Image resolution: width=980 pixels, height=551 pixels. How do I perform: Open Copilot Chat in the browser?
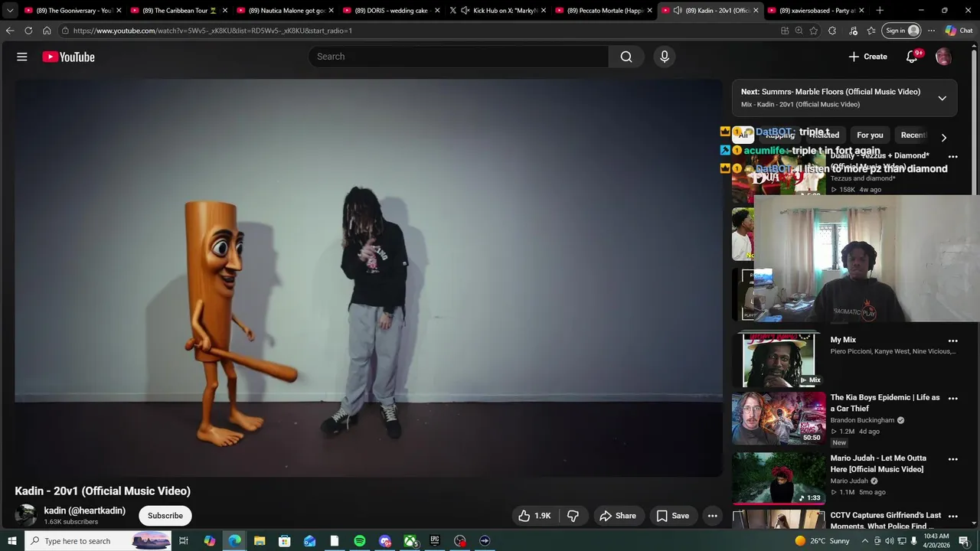click(959, 31)
